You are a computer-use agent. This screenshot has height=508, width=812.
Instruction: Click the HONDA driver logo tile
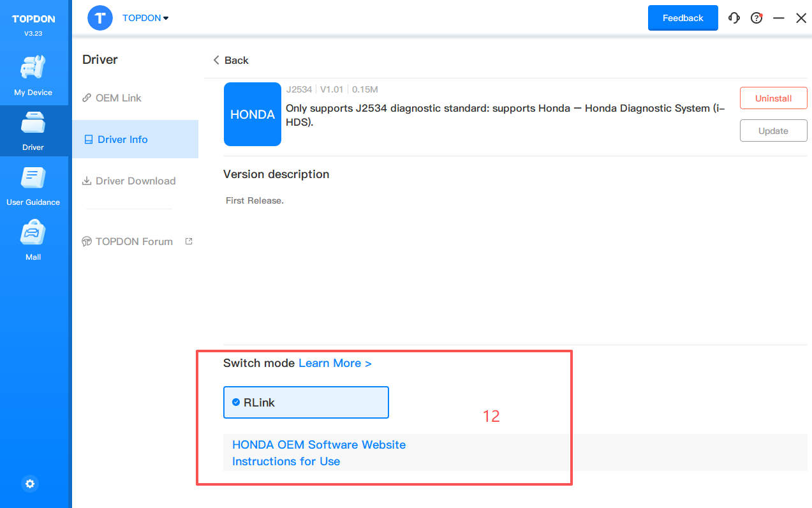tap(253, 114)
